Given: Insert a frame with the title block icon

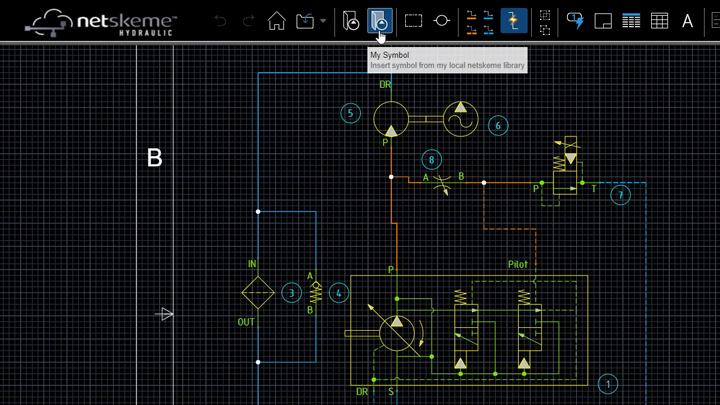Looking at the screenshot, I should (x=603, y=21).
